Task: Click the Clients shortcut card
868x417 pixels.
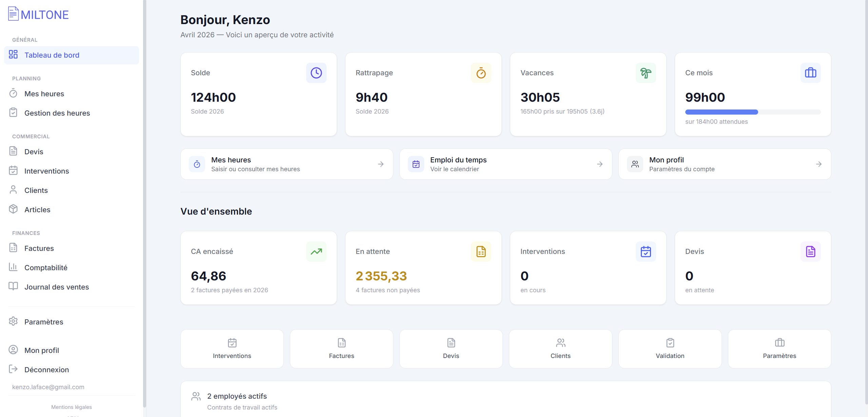Action: tap(560, 349)
